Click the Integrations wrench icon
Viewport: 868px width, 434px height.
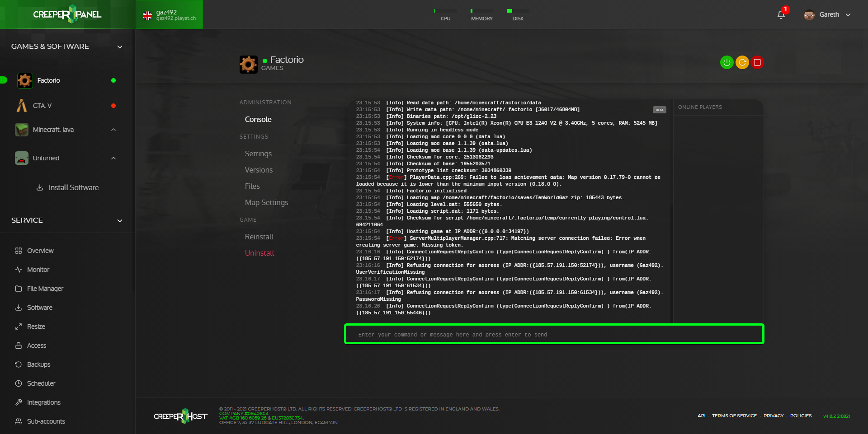click(x=19, y=402)
